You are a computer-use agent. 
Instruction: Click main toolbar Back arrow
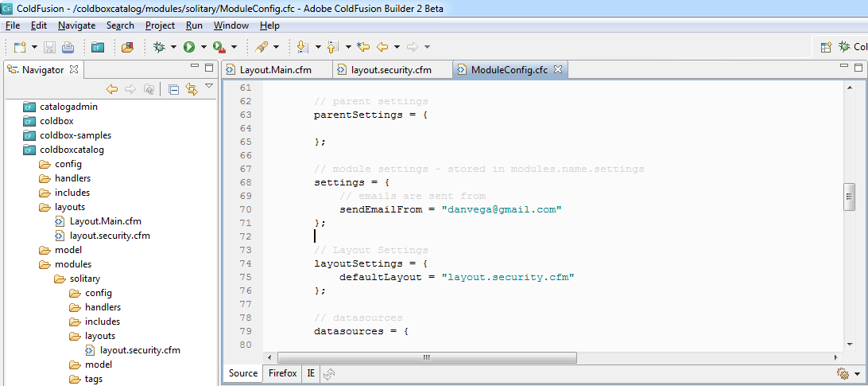coord(382,48)
